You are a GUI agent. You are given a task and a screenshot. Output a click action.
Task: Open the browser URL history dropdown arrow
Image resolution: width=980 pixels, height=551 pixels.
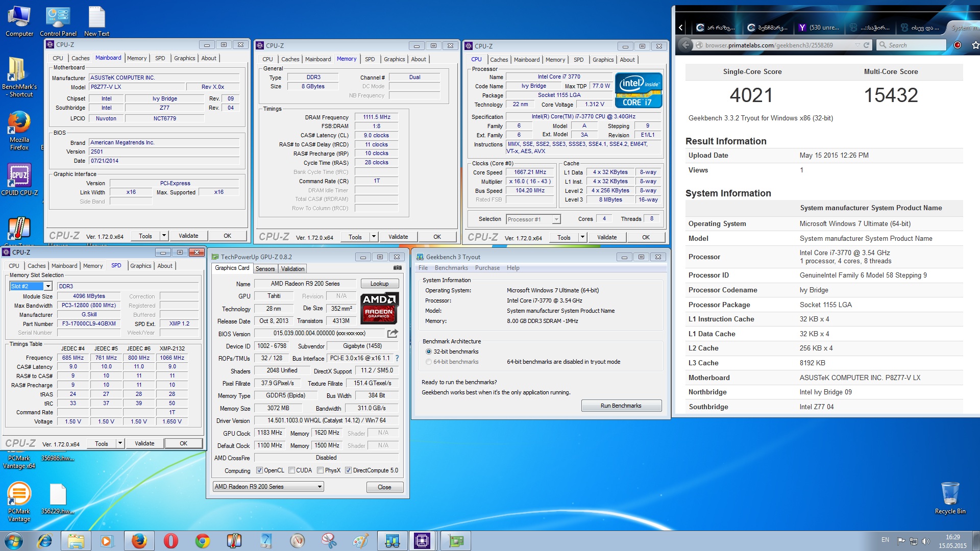tap(857, 45)
